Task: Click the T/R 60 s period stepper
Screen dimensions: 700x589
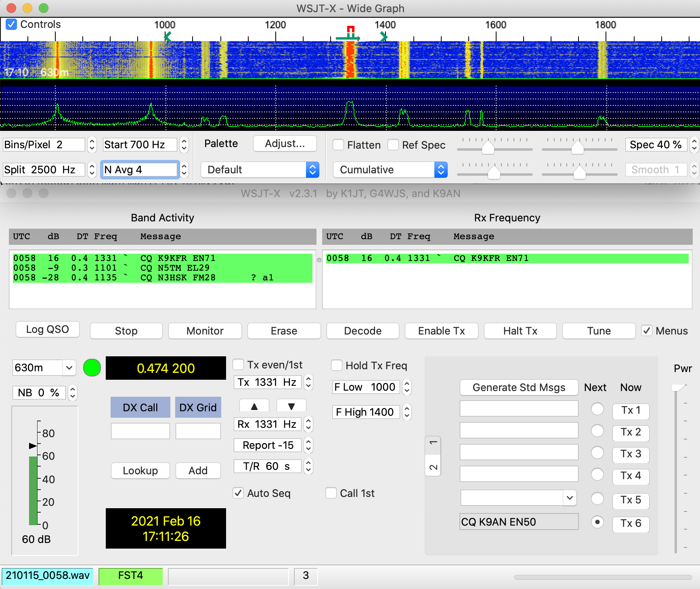Action: 308,467
